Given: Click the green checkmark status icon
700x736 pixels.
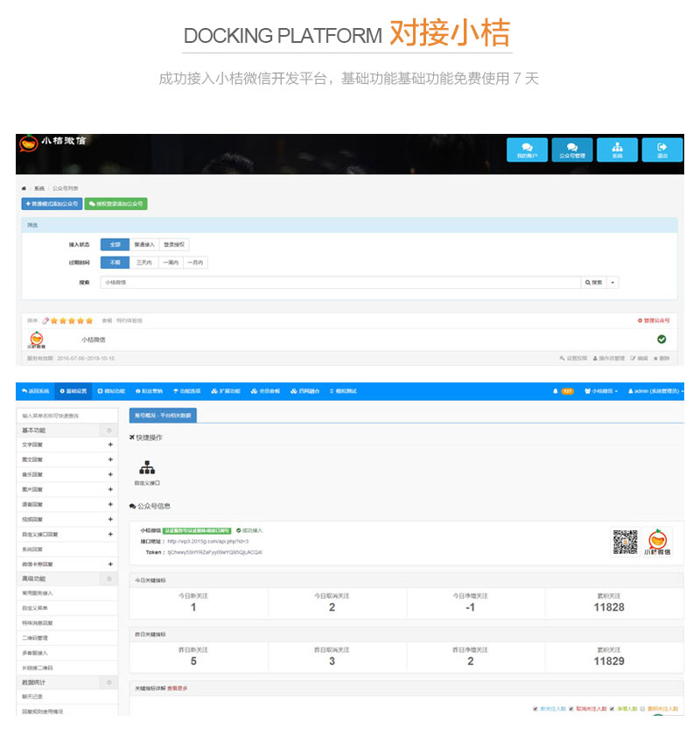Looking at the screenshot, I should pyautogui.click(x=661, y=339).
